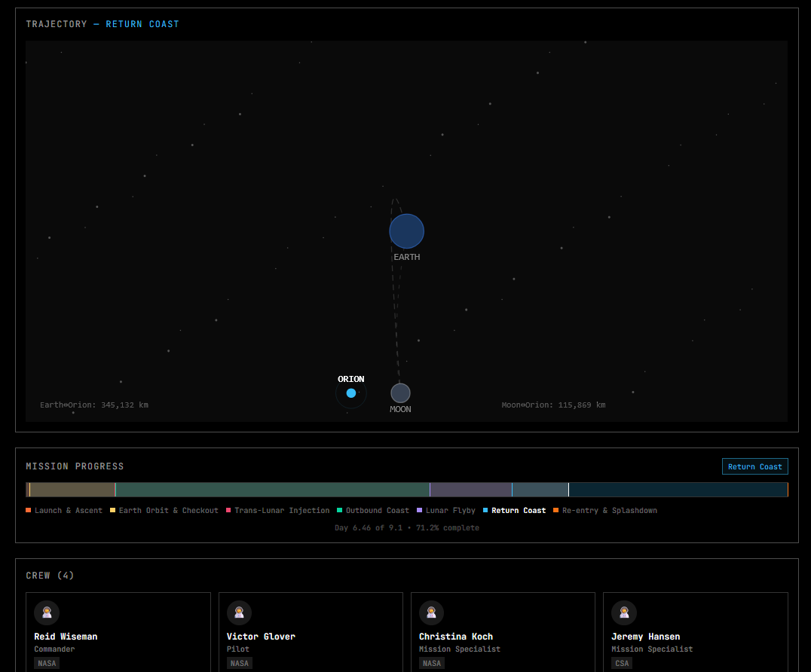Select Earth Orbit & Checkout legend entry

tap(164, 511)
